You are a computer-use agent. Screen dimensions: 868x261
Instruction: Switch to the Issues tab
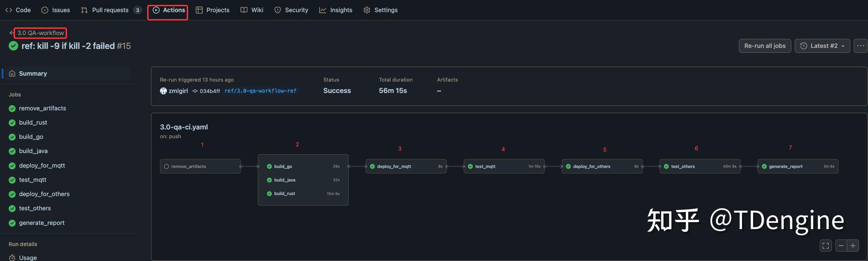point(56,10)
